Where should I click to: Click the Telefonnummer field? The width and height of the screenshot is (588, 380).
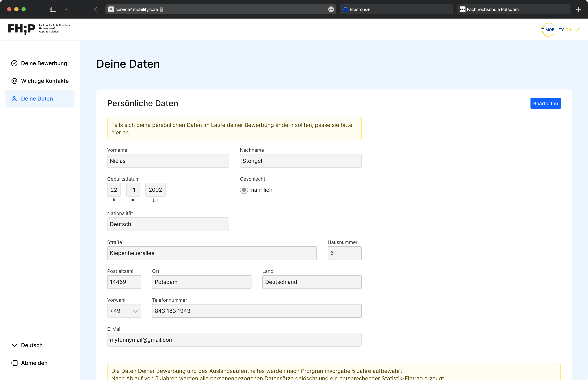click(x=257, y=311)
